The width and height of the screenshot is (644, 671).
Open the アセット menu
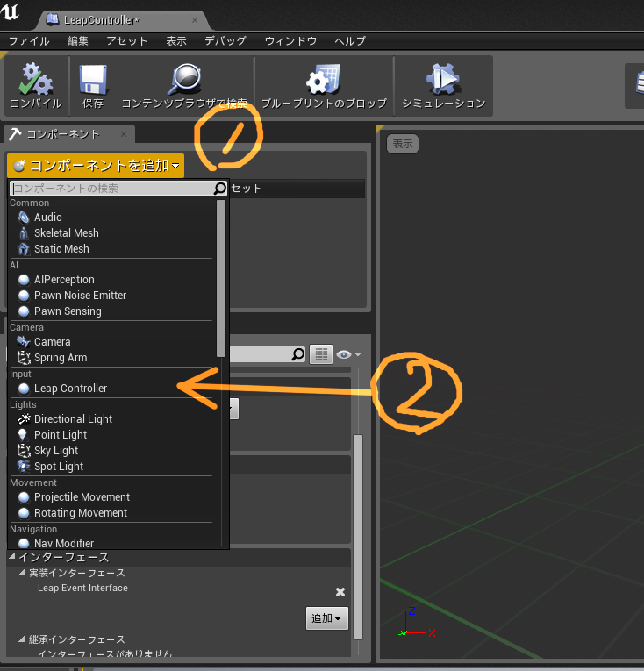point(126,41)
